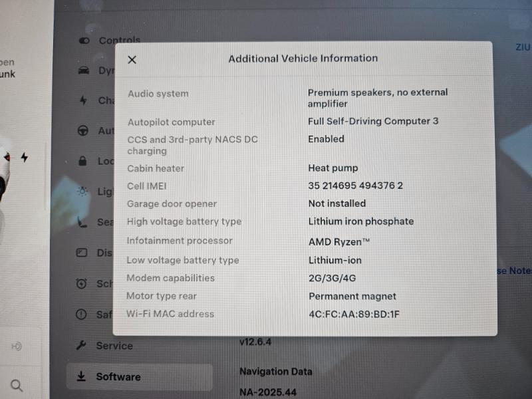Tap the Wi-Fi MAC address value
Image resolution: width=532 pixels, height=399 pixels.
[353, 315]
